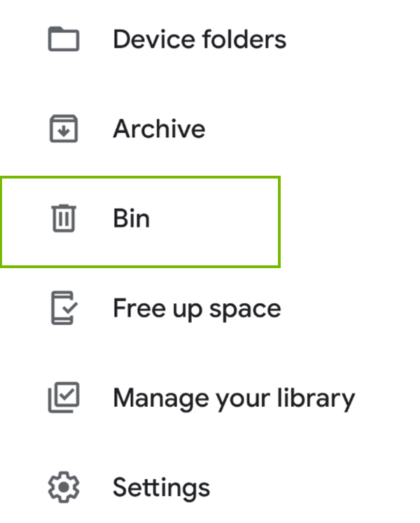Open Manage your library entry
The image size is (420, 523).
(x=233, y=398)
